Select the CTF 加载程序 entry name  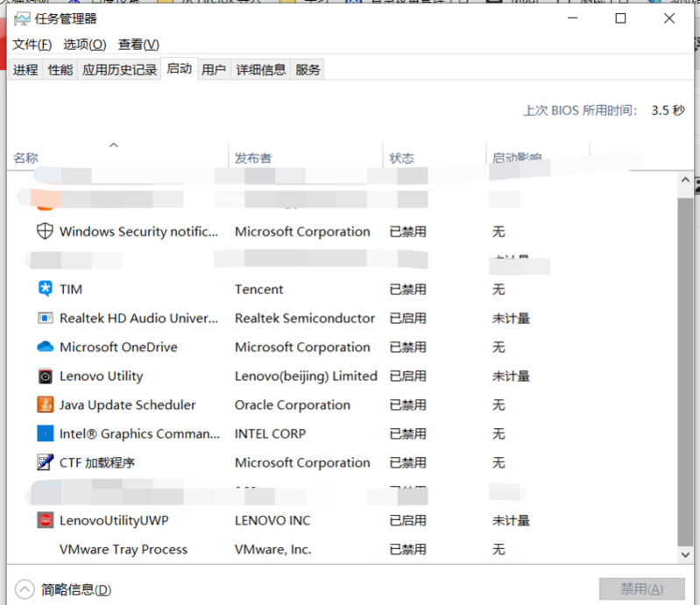point(97,462)
